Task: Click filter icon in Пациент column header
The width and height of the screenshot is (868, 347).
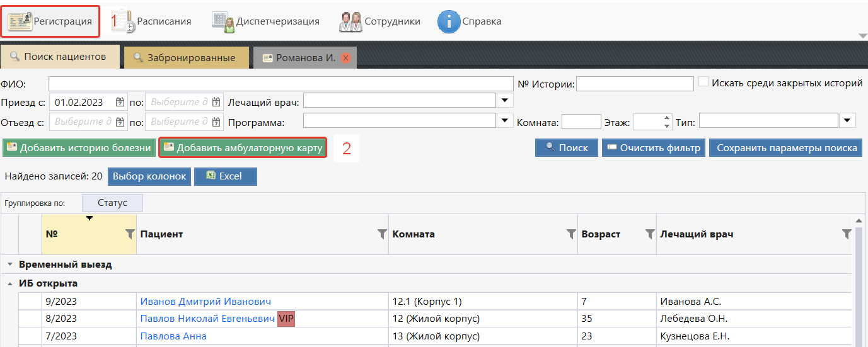Action: [382, 234]
